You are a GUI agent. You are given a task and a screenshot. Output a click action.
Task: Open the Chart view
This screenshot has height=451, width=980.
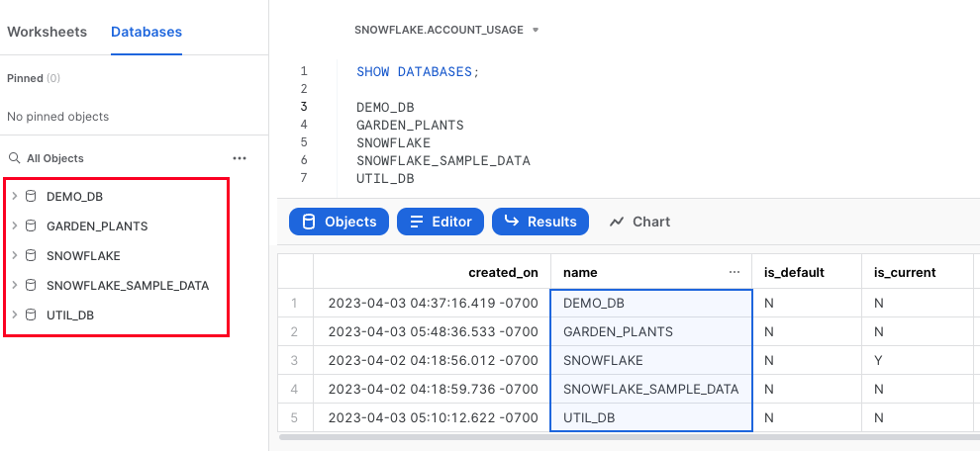(x=640, y=222)
